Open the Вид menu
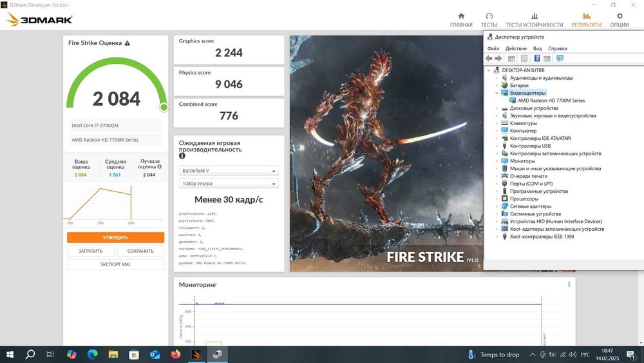The height and width of the screenshot is (363, 644). click(537, 48)
